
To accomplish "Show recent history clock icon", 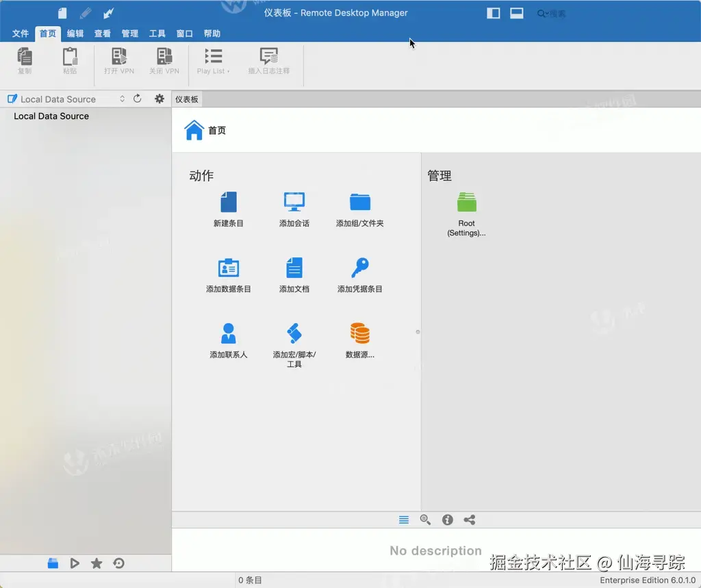I will 119,563.
